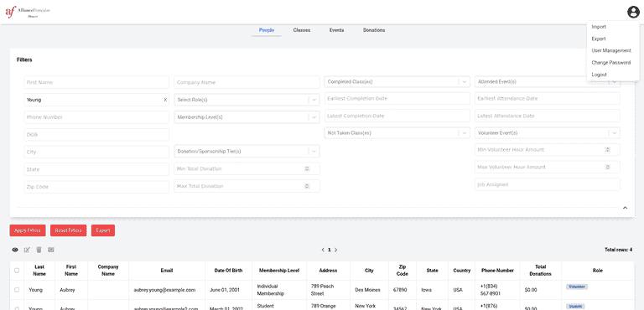
Task: Focus the Latest Attendance Date field
Action: tap(548, 116)
